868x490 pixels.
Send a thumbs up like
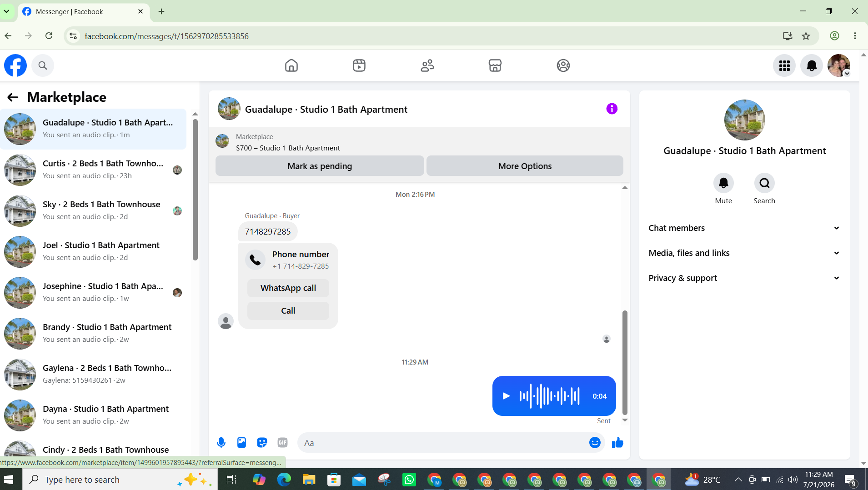coord(617,443)
